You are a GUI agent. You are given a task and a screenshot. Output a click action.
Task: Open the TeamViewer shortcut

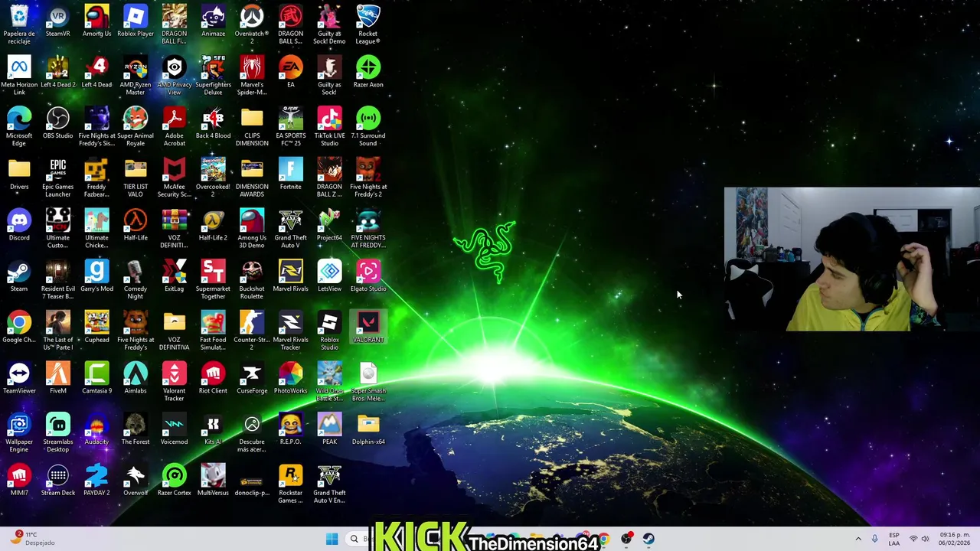click(19, 379)
